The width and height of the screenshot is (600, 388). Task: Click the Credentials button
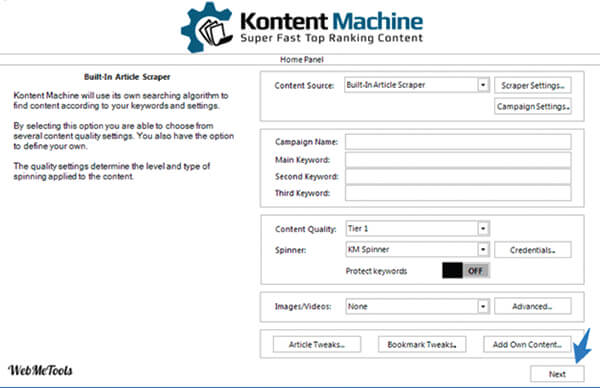533,250
